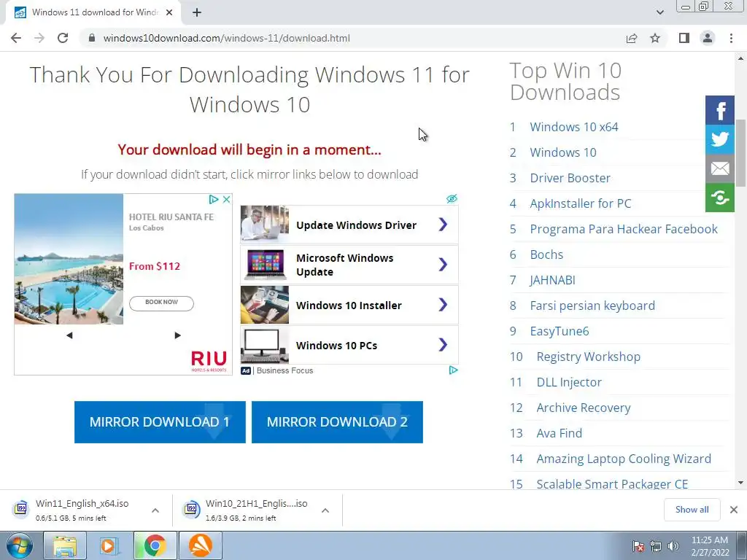Click the forward navigation arrow

pos(39,38)
